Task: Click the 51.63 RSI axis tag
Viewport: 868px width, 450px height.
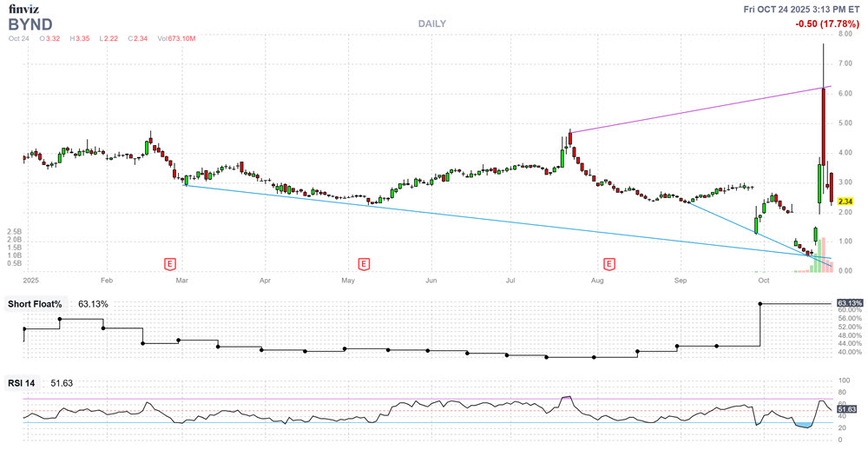Action: 847,409
